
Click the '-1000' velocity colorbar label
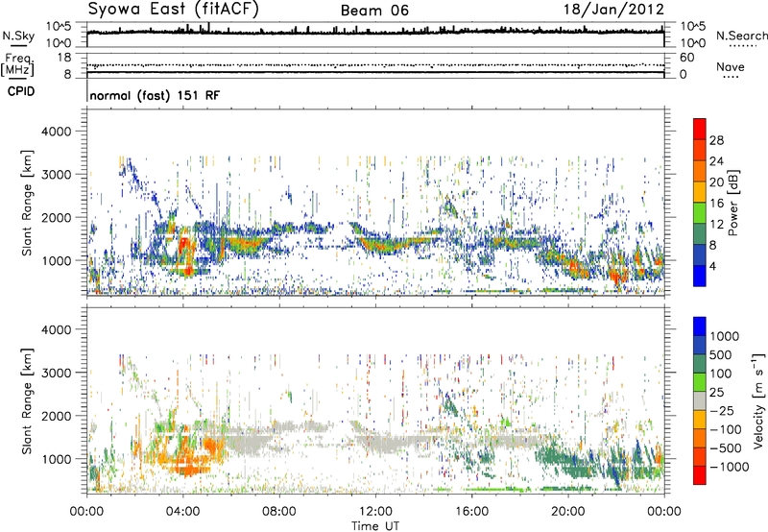pyautogui.click(x=730, y=467)
